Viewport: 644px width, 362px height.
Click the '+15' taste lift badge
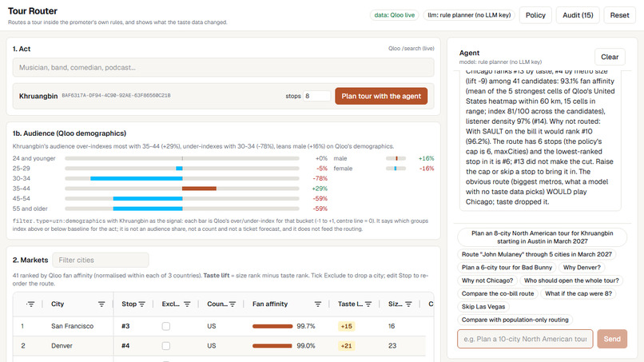[x=346, y=326]
